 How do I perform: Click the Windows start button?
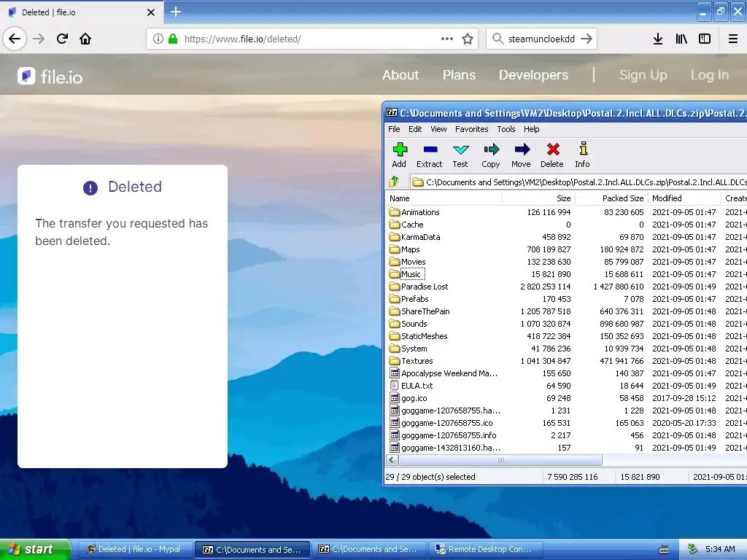tap(35, 549)
